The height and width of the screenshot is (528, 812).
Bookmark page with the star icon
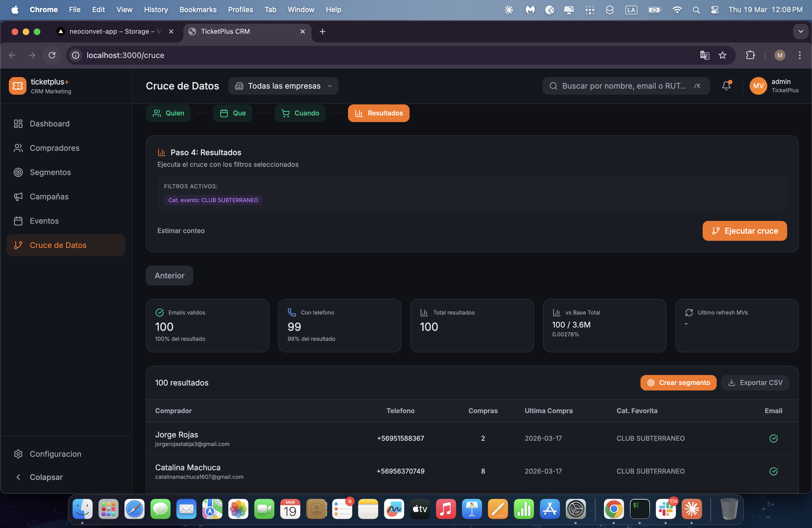[722, 55]
